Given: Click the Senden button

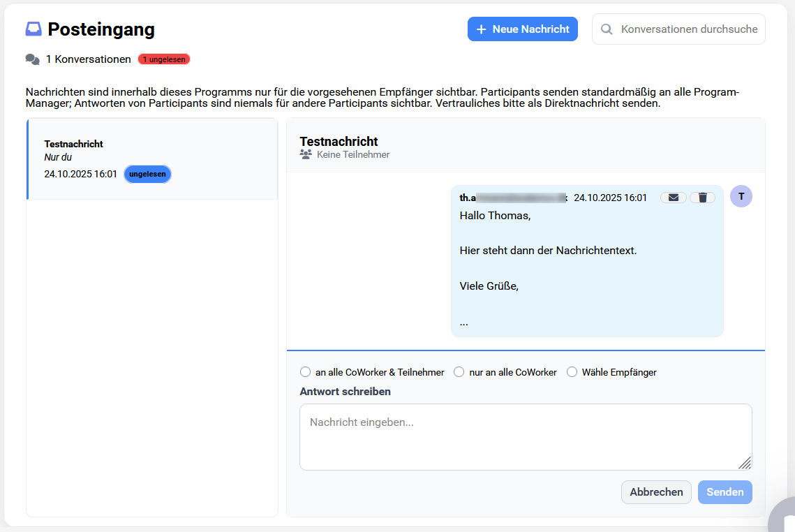Looking at the screenshot, I should click(x=725, y=492).
